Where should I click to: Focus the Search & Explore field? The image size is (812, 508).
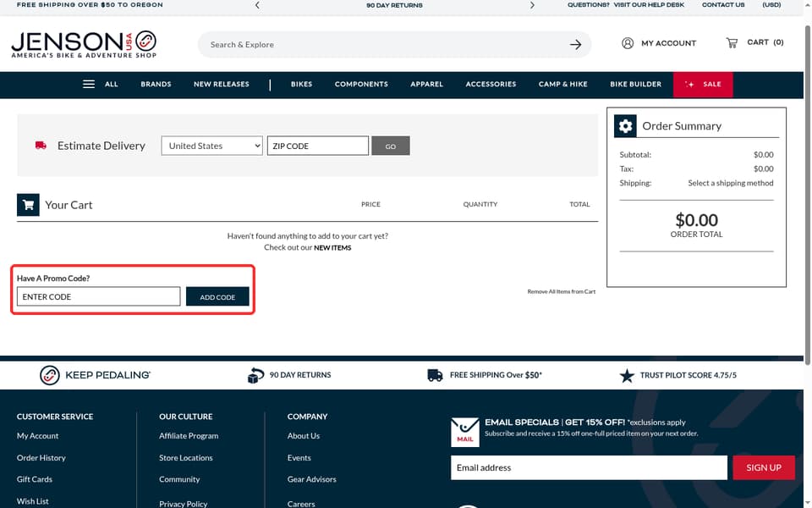pos(386,45)
